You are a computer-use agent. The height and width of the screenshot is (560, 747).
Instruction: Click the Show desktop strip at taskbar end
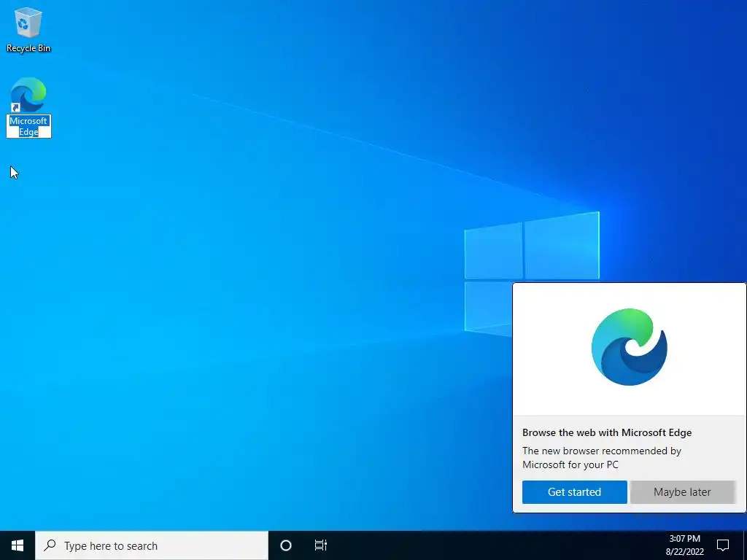point(745,545)
